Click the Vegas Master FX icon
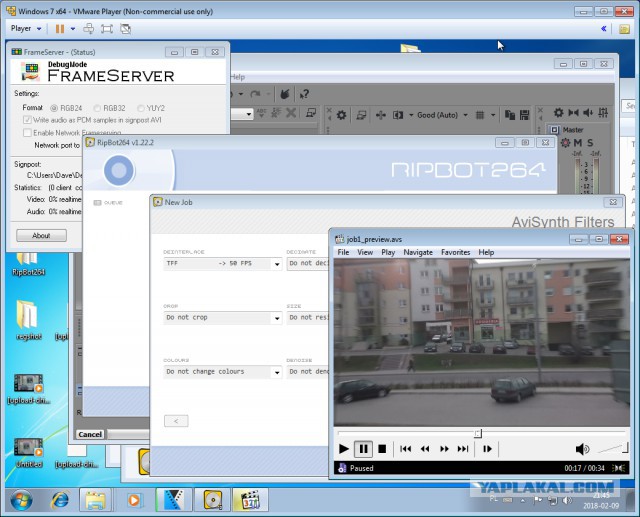 coord(565,143)
